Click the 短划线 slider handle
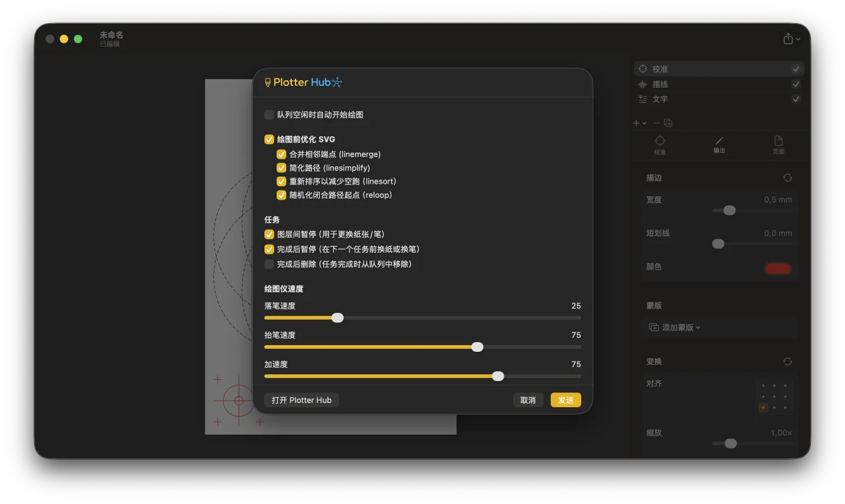Viewport: 845px width, 504px height. pyautogui.click(x=718, y=244)
